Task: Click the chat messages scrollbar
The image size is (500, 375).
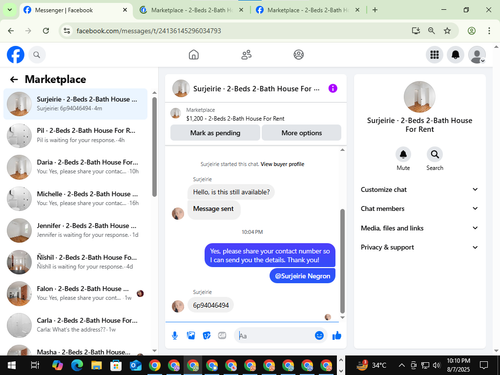Action: (x=342, y=261)
